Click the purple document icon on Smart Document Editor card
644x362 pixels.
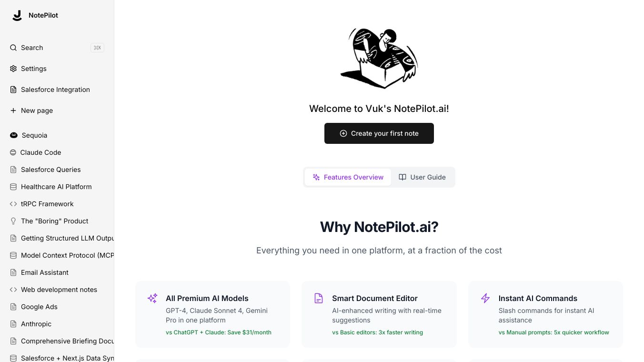click(319, 298)
